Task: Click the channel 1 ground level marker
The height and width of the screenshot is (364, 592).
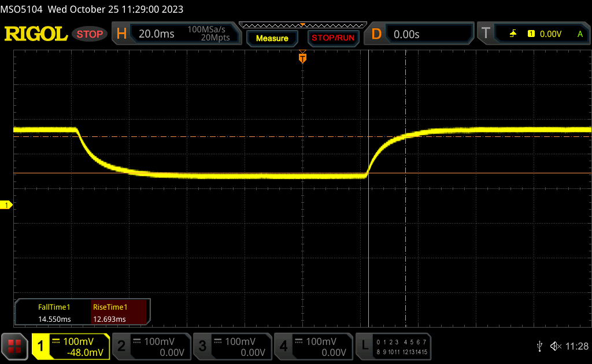Action: pyautogui.click(x=6, y=205)
